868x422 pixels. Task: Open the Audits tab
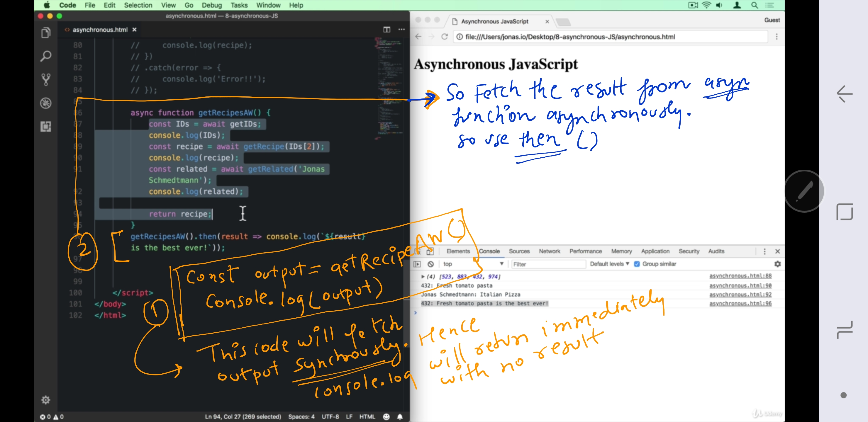pos(716,251)
